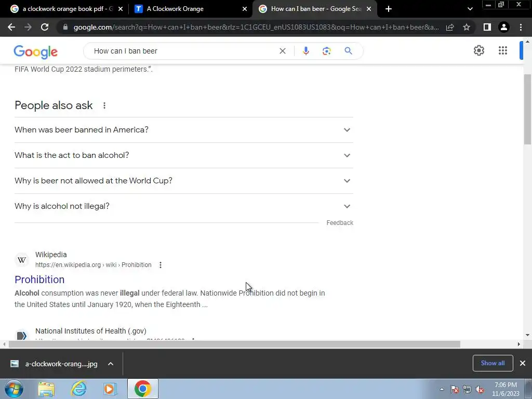Launch Internet Explorer from the taskbar

[79, 389]
